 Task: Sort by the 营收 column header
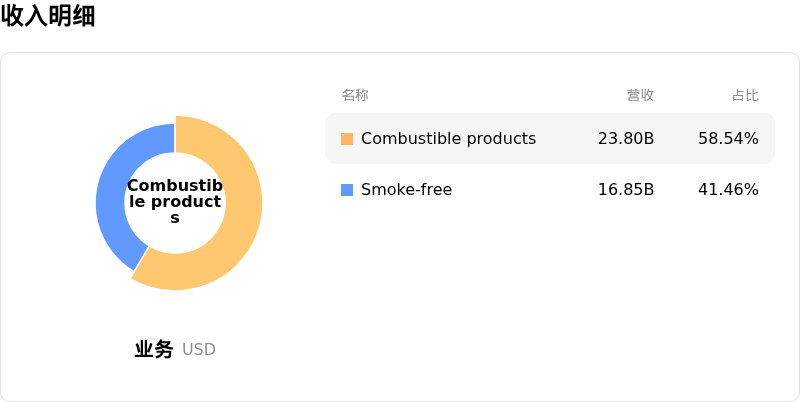click(640, 95)
